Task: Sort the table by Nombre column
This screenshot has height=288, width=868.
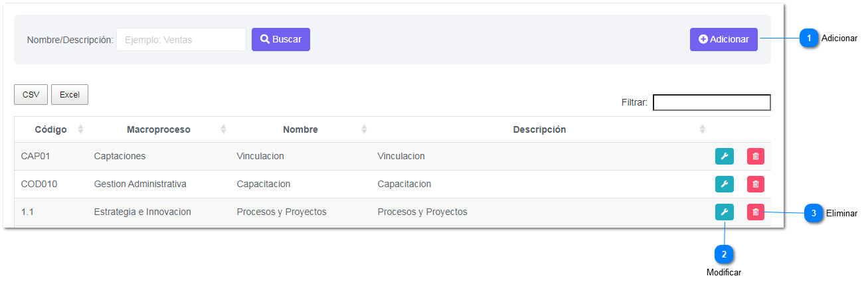Action: [364, 129]
